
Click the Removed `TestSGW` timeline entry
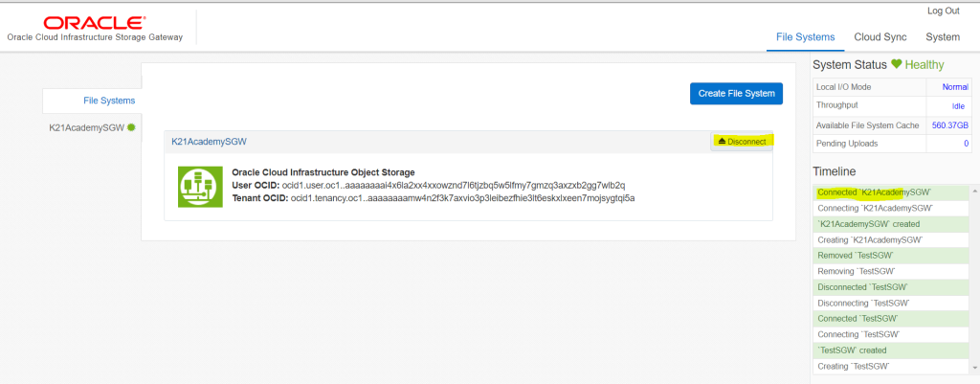click(891, 255)
